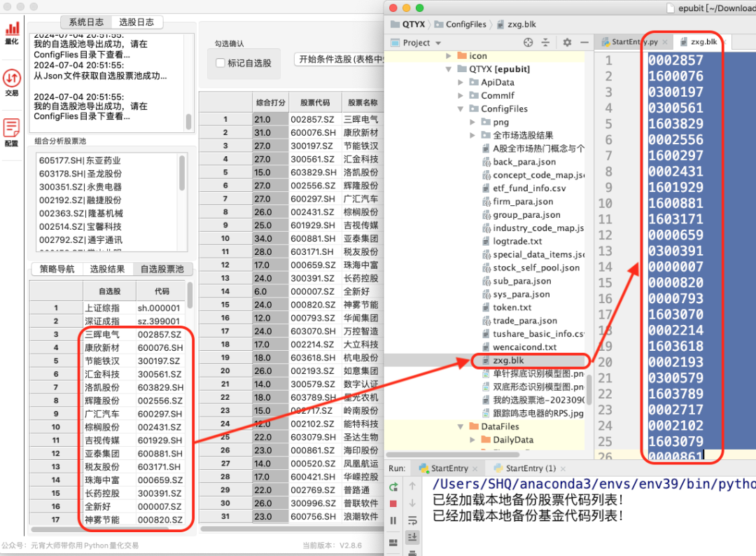Open Project panel settings gear
The height and width of the screenshot is (556, 756).
[x=567, y=43]
